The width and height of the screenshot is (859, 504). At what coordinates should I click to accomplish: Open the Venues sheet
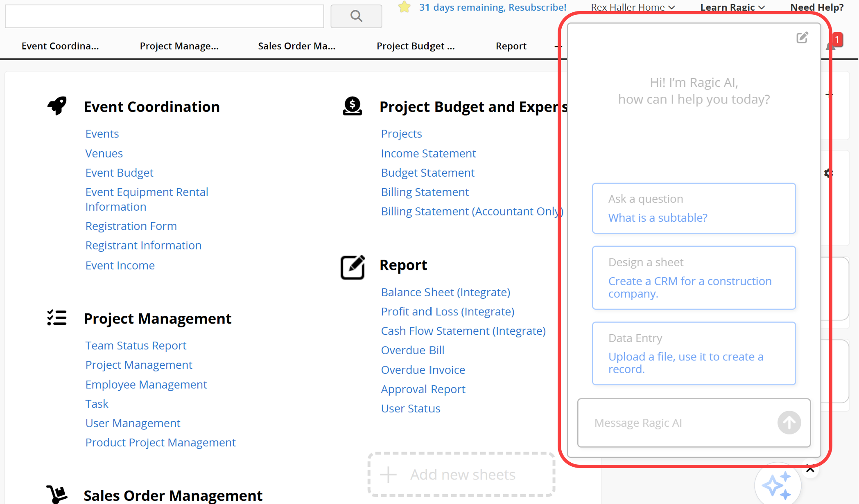point(104,153)
